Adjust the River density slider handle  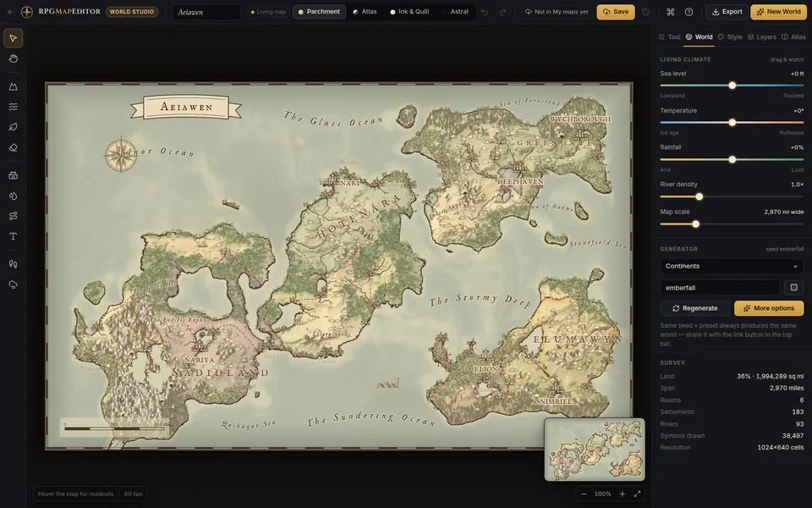point(700,197)
